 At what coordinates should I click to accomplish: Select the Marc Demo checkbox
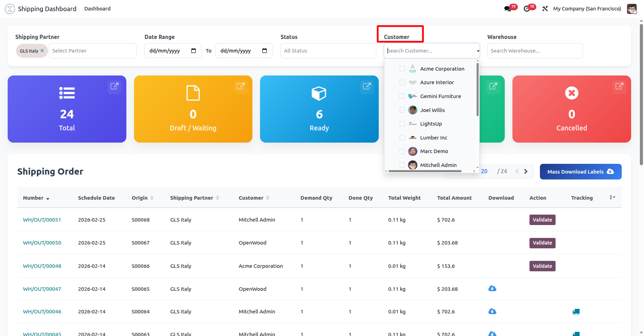pos(402,151)
